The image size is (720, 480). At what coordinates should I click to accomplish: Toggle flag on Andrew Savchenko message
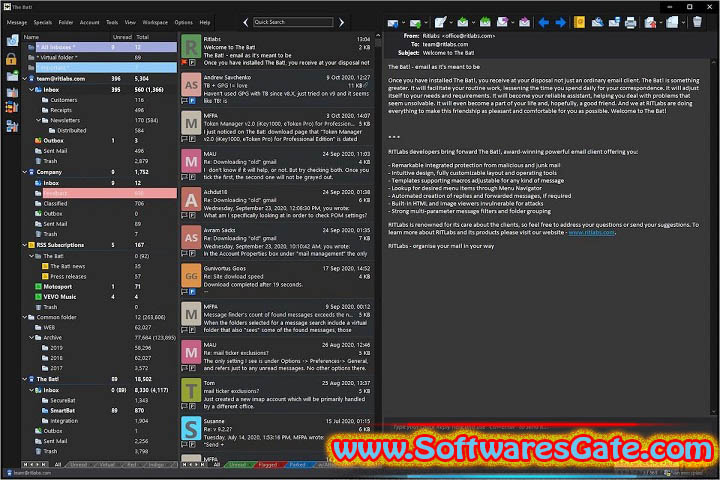(184, 100)
